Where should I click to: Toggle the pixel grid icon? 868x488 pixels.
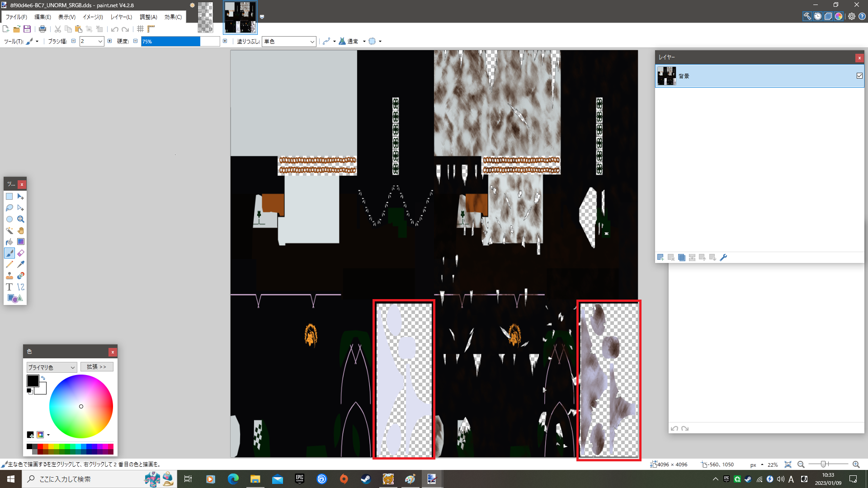tap(141, 29)
